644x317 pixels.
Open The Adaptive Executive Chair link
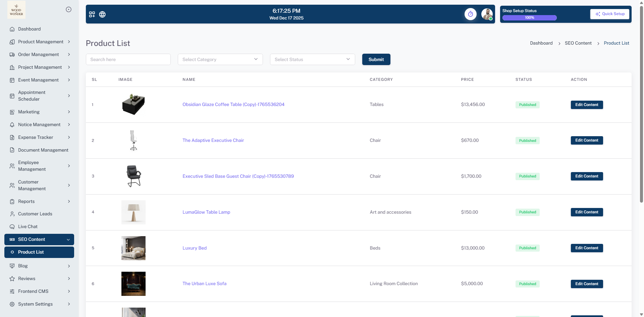(x=213, y=141)
